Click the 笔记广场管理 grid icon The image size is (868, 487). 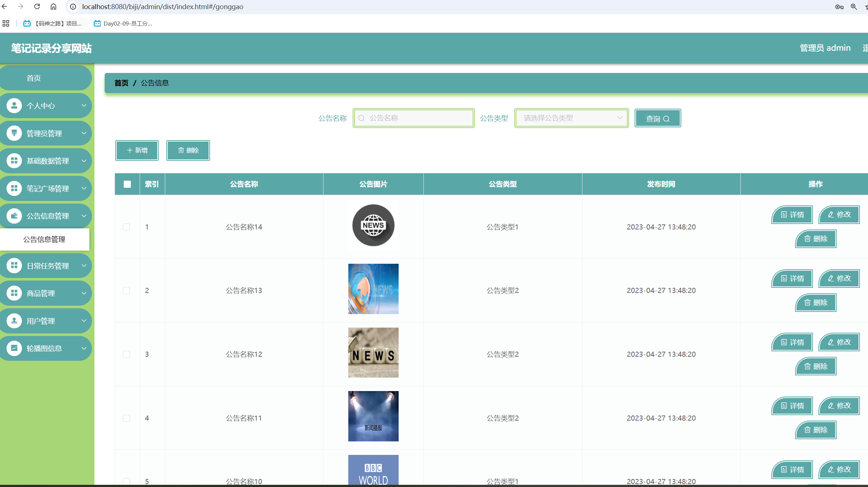coord(14,188)
